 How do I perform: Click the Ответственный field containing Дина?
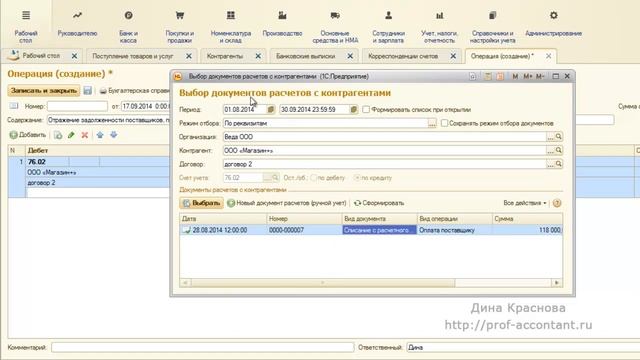522,347
